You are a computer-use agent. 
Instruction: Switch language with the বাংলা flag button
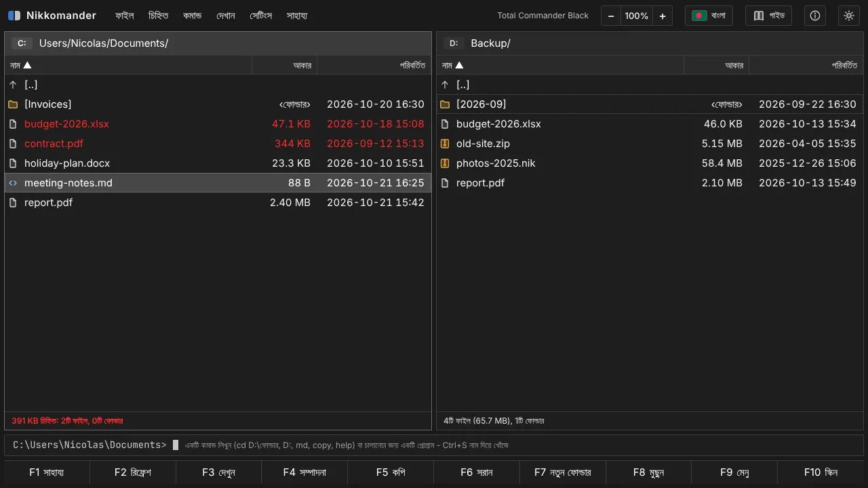(709, 16)
